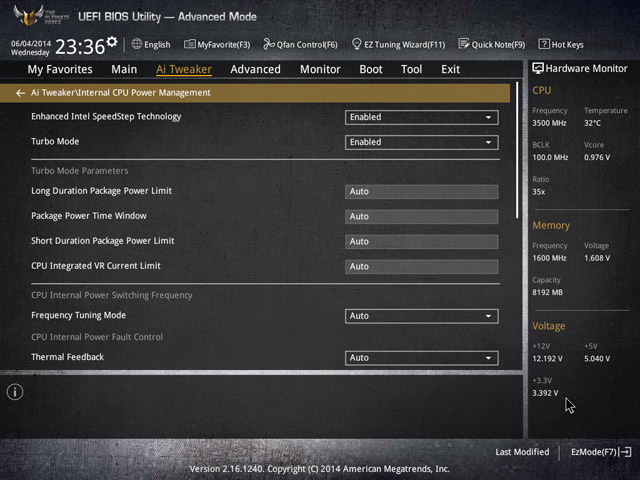The image size is (640, 480).
Task: Open Qfan Control(F6) fan icon
Action: [x=269, y=44]
